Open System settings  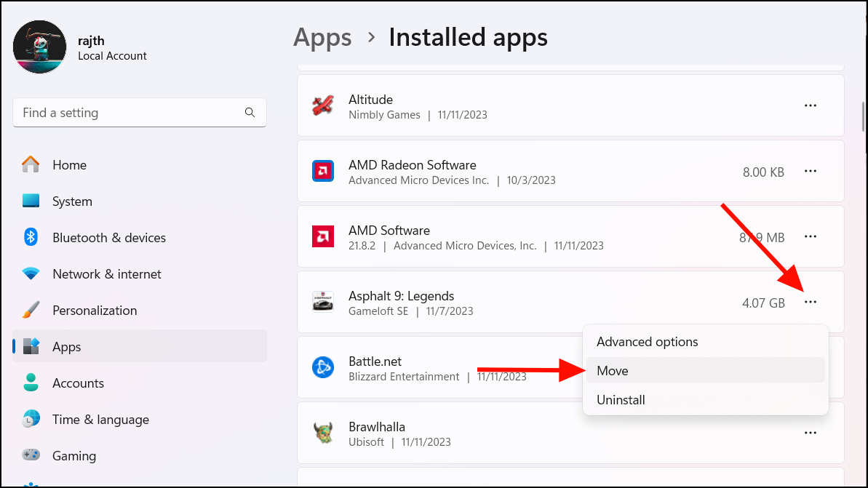pos(140,201)
